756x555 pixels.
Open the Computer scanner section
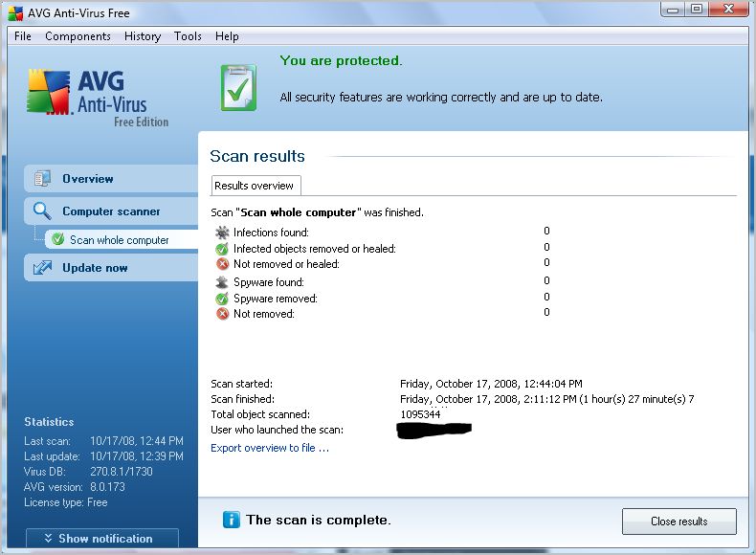click(x=111, y=211)
